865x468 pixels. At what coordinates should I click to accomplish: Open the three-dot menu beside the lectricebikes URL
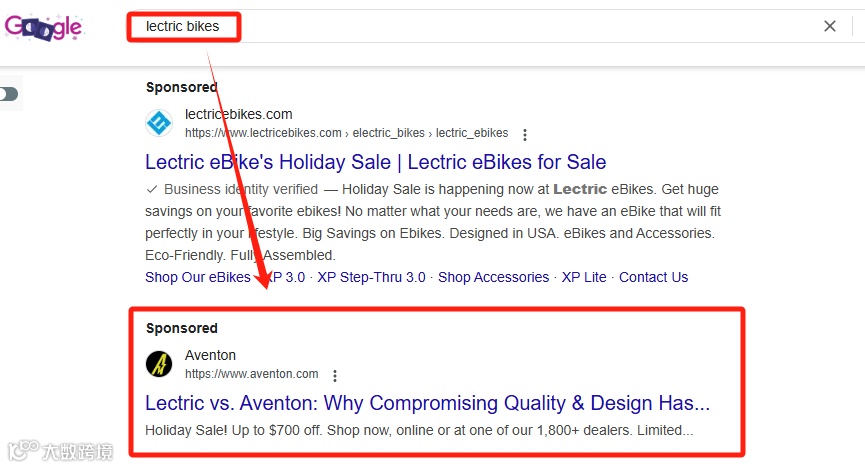pos(525,134)
